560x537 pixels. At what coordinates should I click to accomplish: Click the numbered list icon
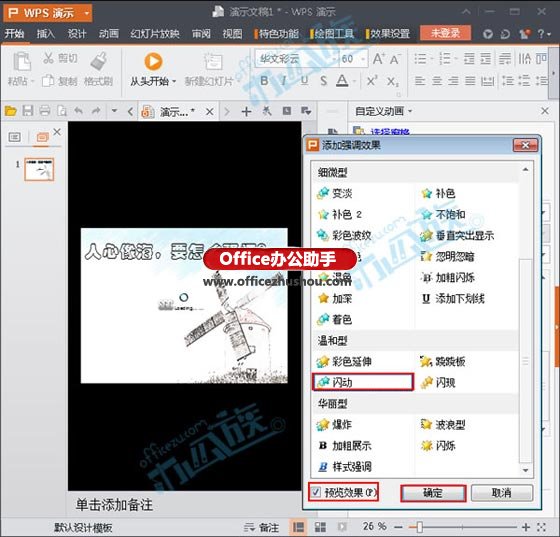point(445,59)
